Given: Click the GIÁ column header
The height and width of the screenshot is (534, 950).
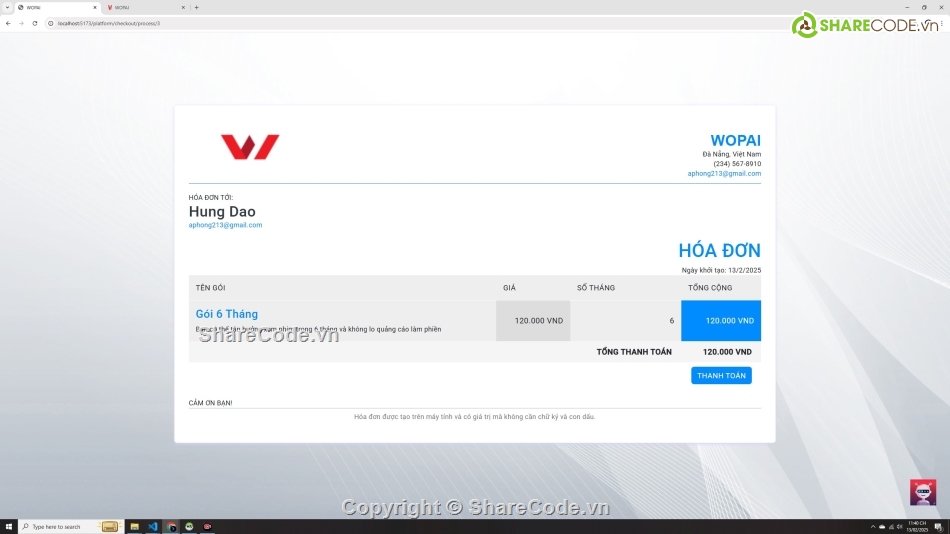Looking at the screenshot, I should coord(509,288).
